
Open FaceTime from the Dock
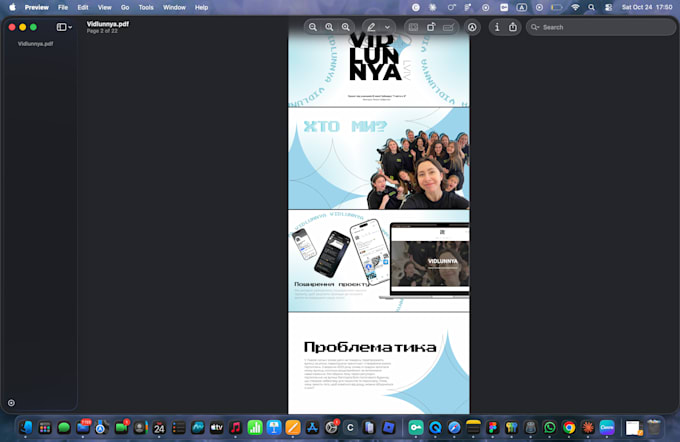click(x=121, y=428)
